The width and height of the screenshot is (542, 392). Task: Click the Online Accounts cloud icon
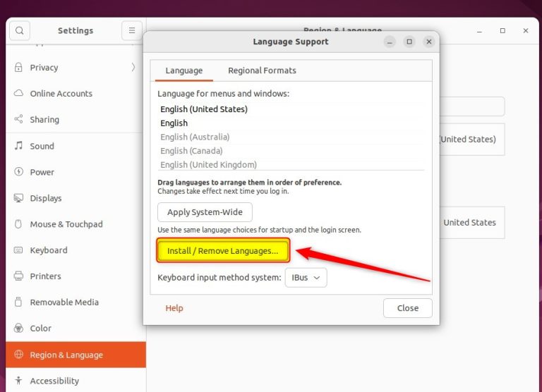click(x=18, y=93)
